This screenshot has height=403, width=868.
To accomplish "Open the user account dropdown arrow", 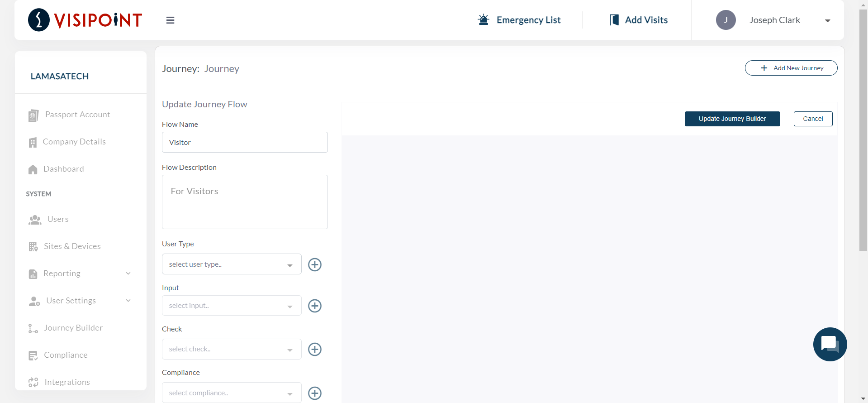I will (x=827, y=21).
